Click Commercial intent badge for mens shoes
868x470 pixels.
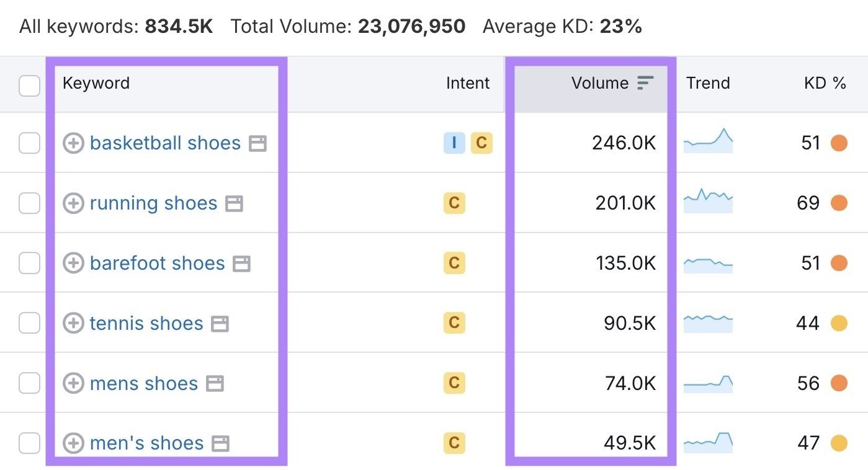coord(454,384)
